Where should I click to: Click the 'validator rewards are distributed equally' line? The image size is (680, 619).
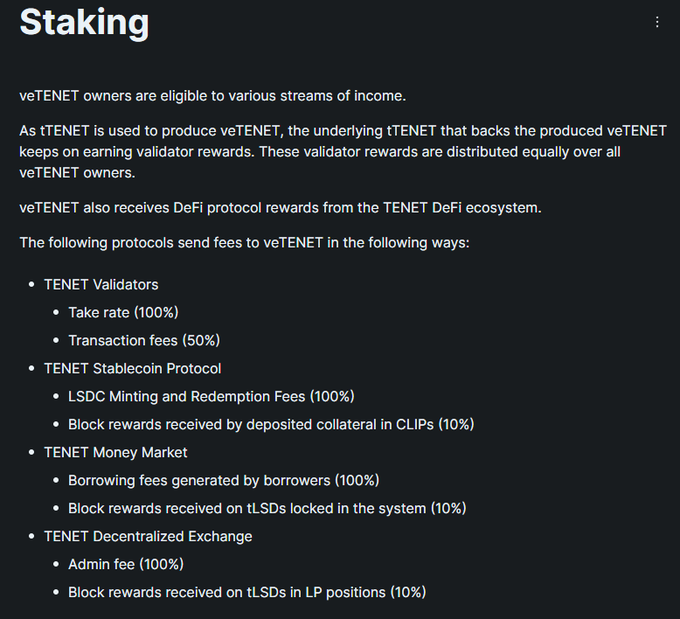click(x=320, y=152)
